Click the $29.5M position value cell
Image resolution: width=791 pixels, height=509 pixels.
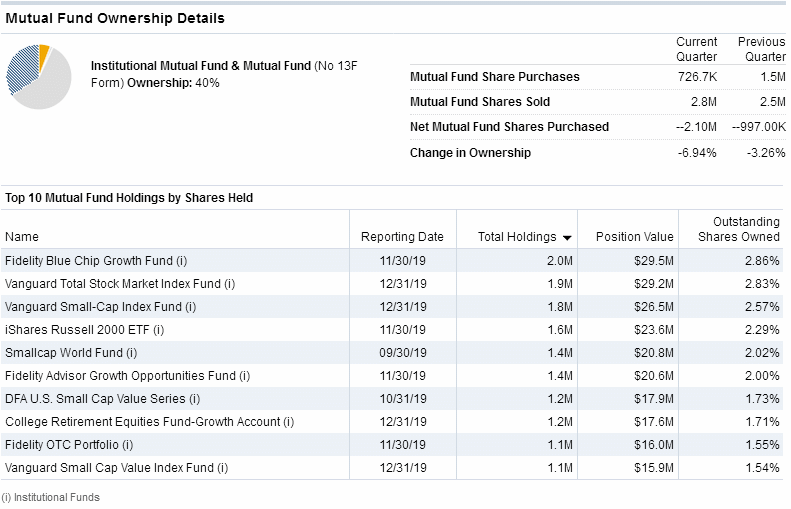point(654,261)
